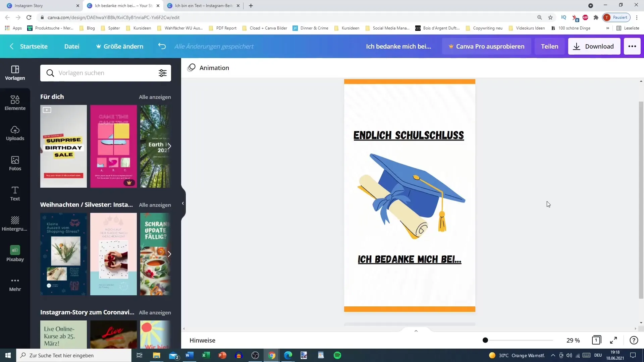644x362 pixels.
Task: Open Spotify from the taskbar
Action: click(x=337, y=355)
